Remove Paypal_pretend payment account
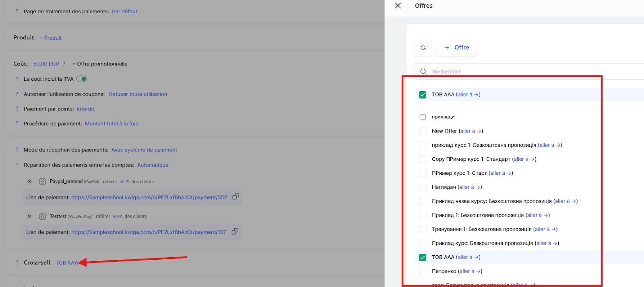Viewport: 644px width, 287px height. [29, 182]
